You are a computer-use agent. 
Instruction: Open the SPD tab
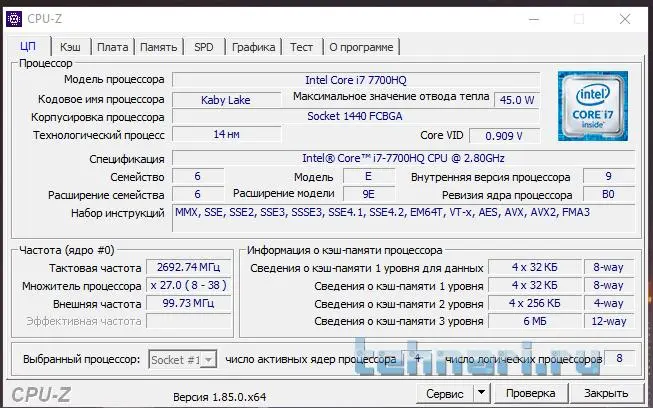[204, 47]
